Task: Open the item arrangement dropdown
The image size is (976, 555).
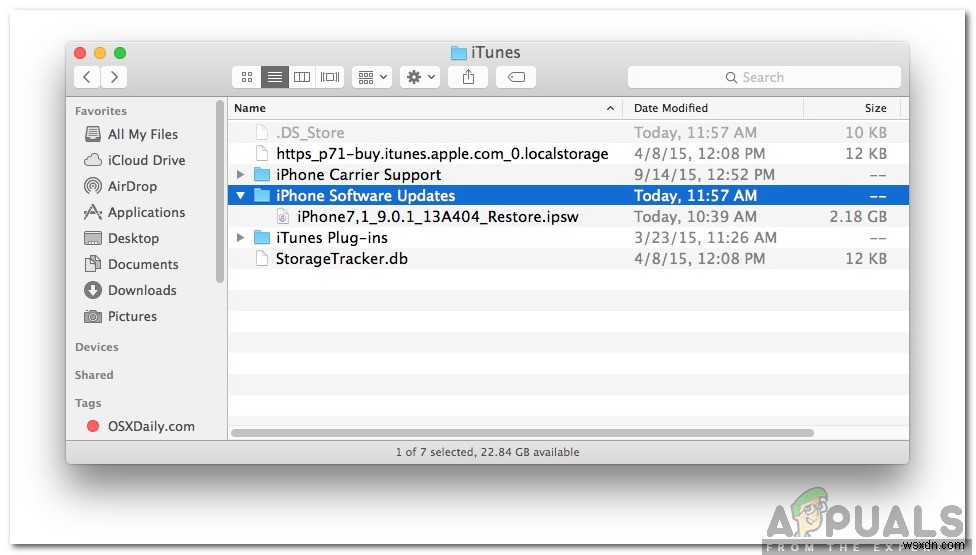Action: point(372,77)
